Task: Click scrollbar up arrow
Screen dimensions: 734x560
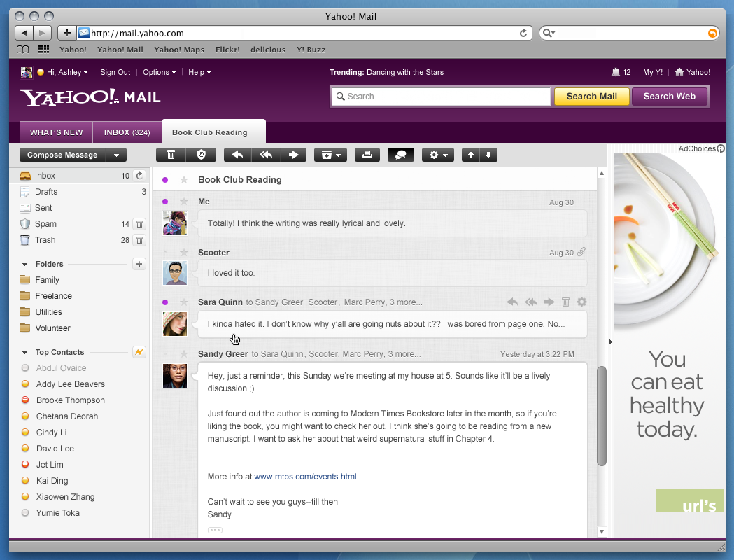Action: click(602, 173)
